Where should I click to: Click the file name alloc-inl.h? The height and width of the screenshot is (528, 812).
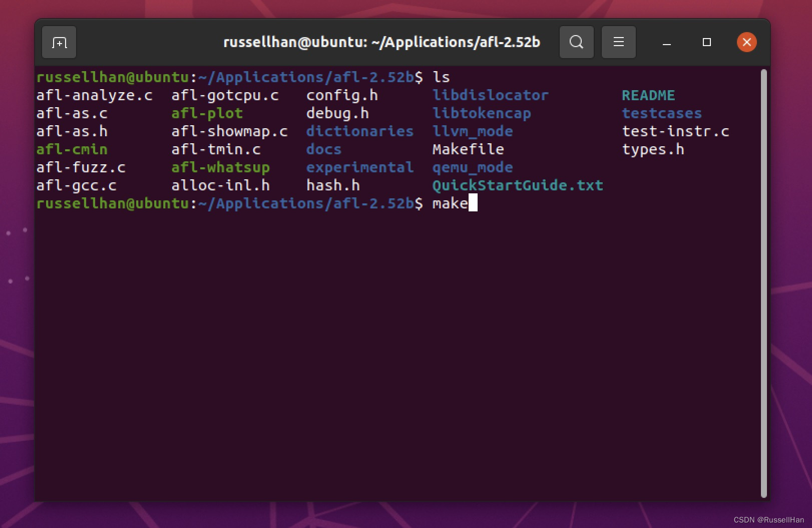(220, 186)
